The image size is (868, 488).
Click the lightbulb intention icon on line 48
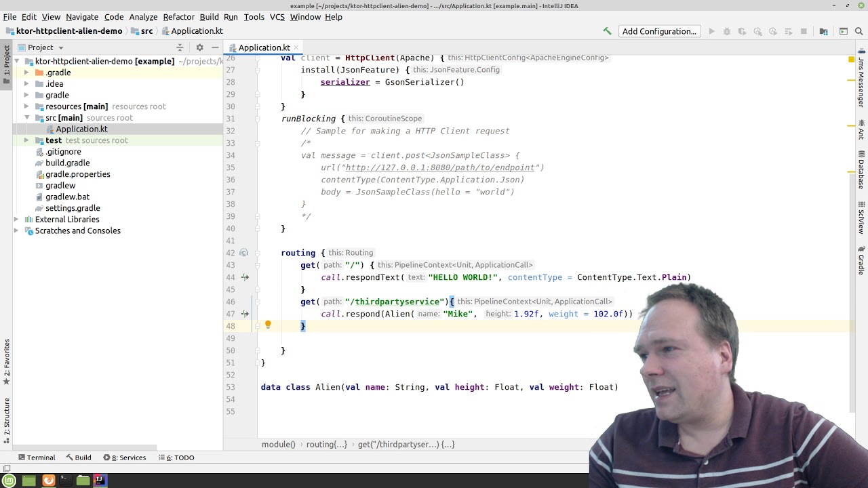click(x=268, y=325)
